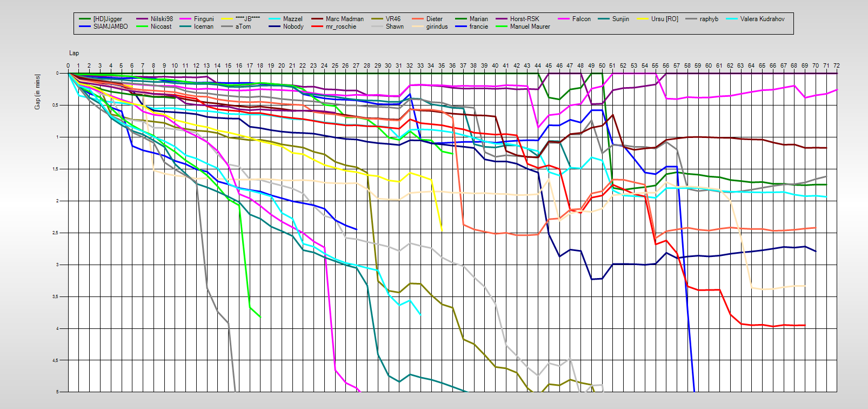Click the Nilski98 purple line swatch
The image size is (868, 409).
point(141,19)
